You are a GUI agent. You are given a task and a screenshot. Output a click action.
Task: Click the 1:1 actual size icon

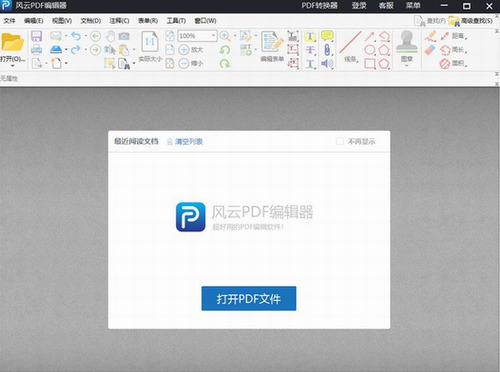pyautogui.click(x=150, y=42)
